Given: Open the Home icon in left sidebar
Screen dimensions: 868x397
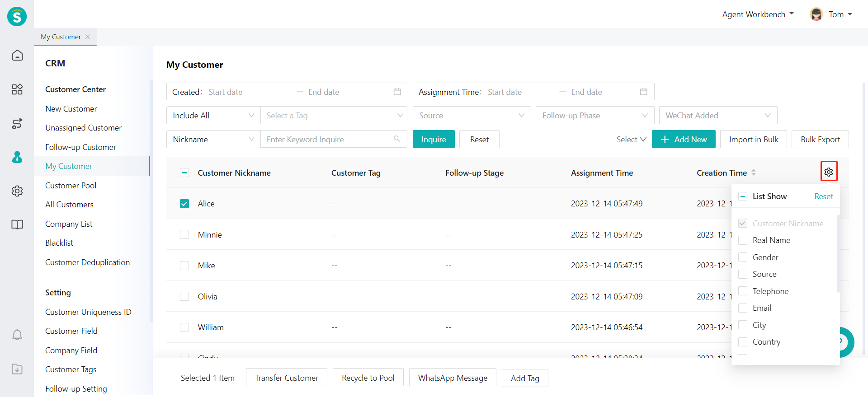Looking at the screenshot, I should (x=17, y=55).
